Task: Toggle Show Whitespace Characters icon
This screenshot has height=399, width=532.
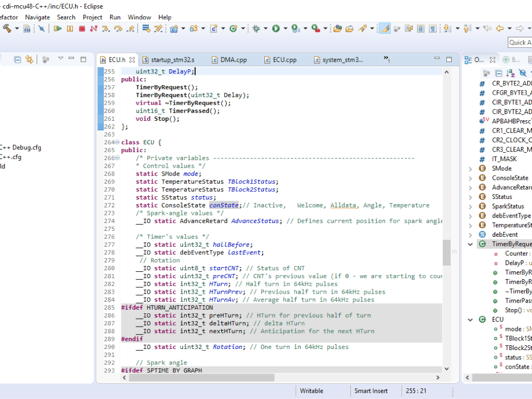Action: coord(433,29)
